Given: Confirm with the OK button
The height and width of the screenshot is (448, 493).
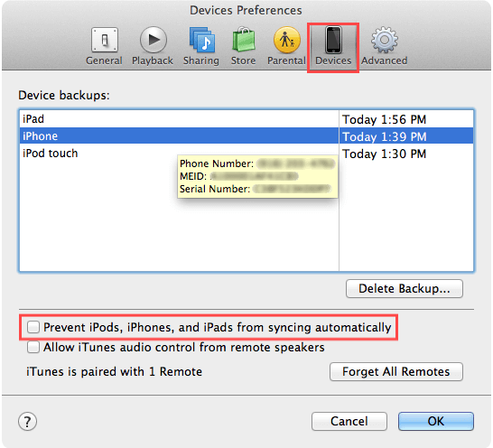Looking at the screenshot, I should tap(436, 421).
